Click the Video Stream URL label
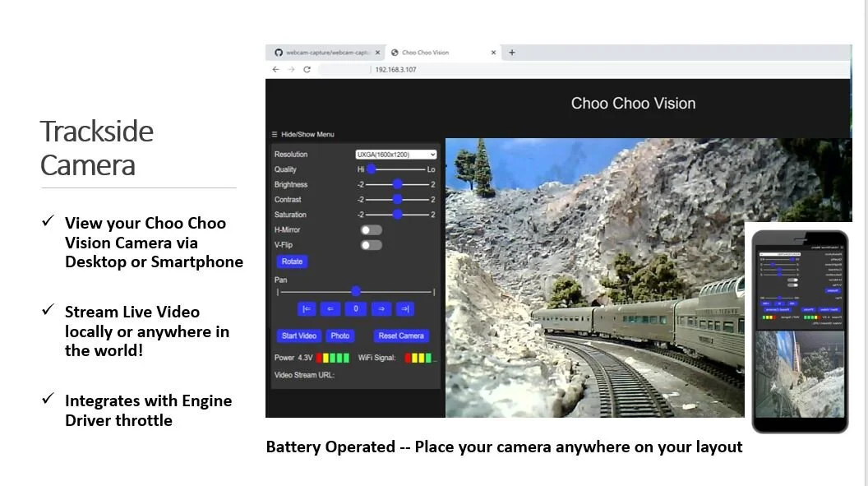The width and height of the screenshot is (868, 486). pos(304,375)
